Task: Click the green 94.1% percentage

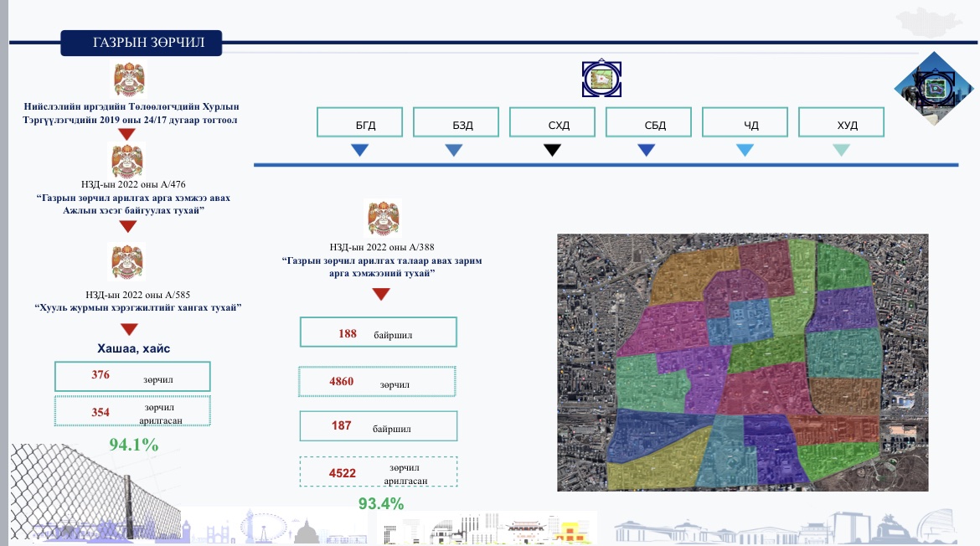Action: point(134,445)
